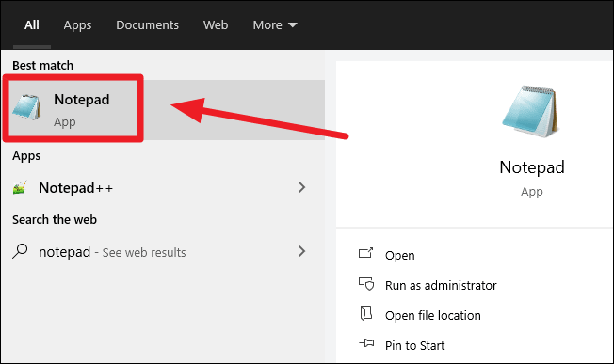Open the More filter dropdown
Screen dimensions: 614x364
coord(275,25)
